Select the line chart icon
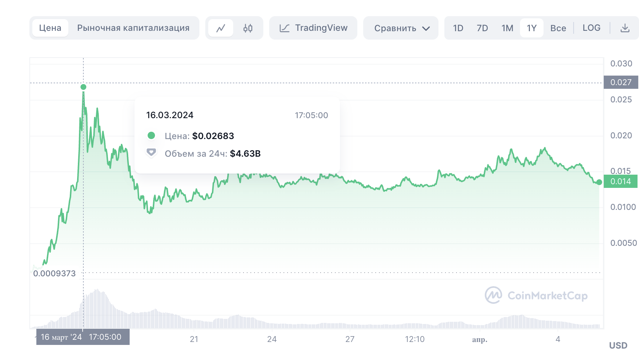 pos(221,28)
